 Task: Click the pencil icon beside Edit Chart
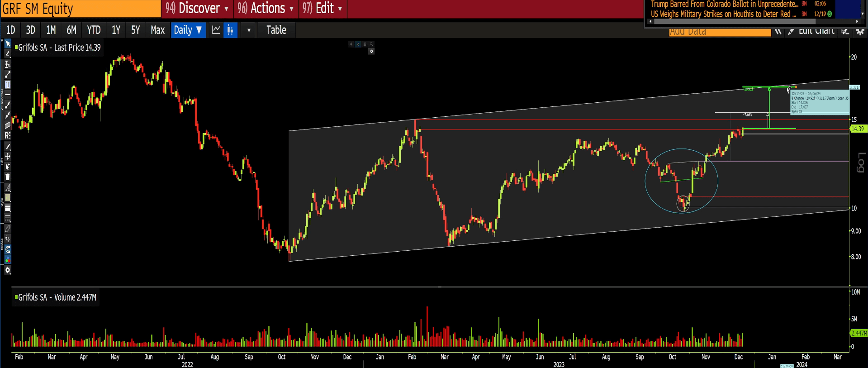791,31
